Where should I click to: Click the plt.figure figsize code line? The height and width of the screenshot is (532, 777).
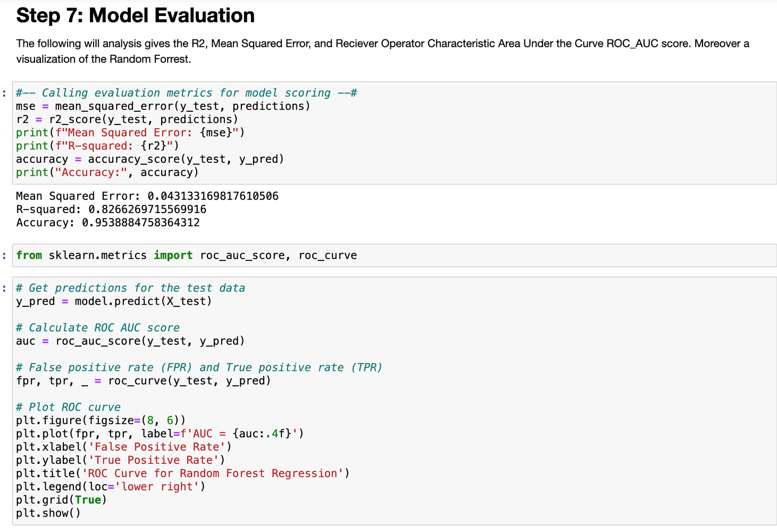tap(101, 420)
